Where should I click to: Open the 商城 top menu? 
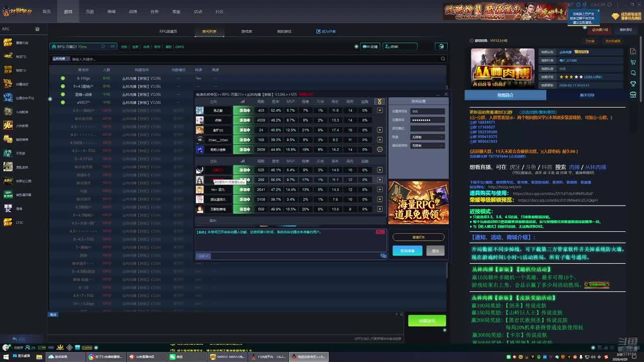[111, 12]
